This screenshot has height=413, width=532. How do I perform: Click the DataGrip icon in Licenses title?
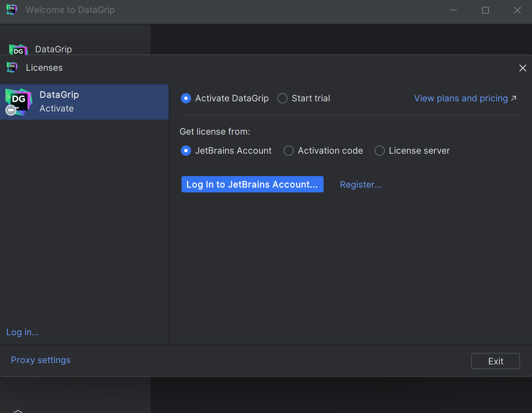pos(12,67)
